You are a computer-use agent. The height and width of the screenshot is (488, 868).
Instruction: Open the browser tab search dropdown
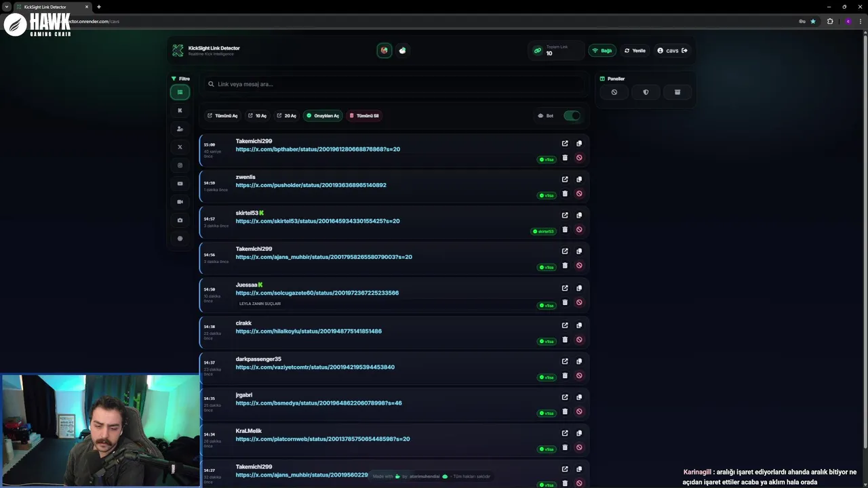click(x=7, y=7)
